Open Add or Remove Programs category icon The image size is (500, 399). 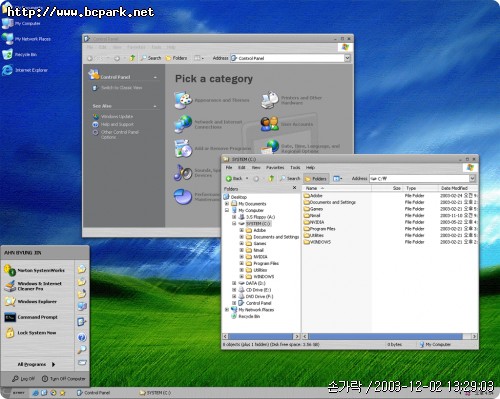point(183,148)
